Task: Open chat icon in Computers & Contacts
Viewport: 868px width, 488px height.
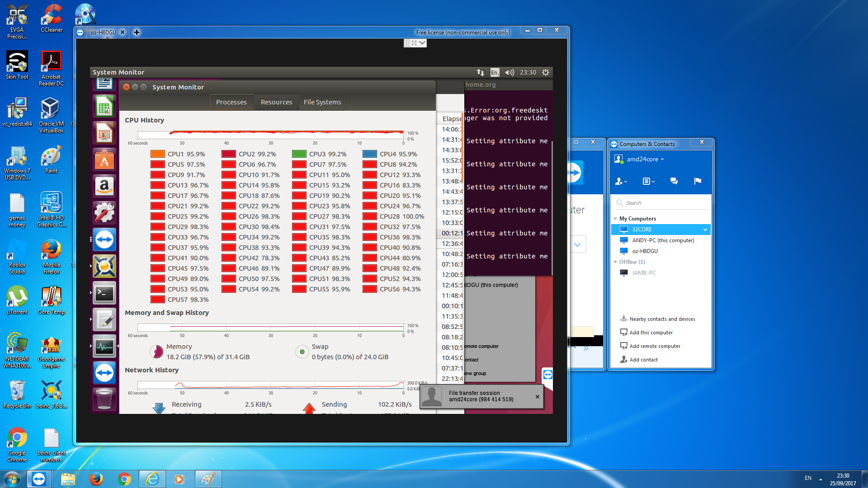Action: pos(674,181)
